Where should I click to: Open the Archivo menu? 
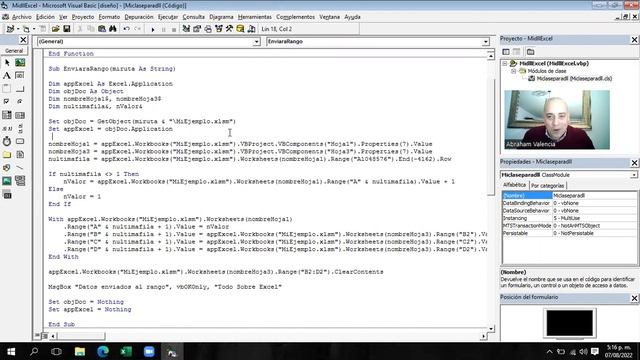(x=22, y=17)
